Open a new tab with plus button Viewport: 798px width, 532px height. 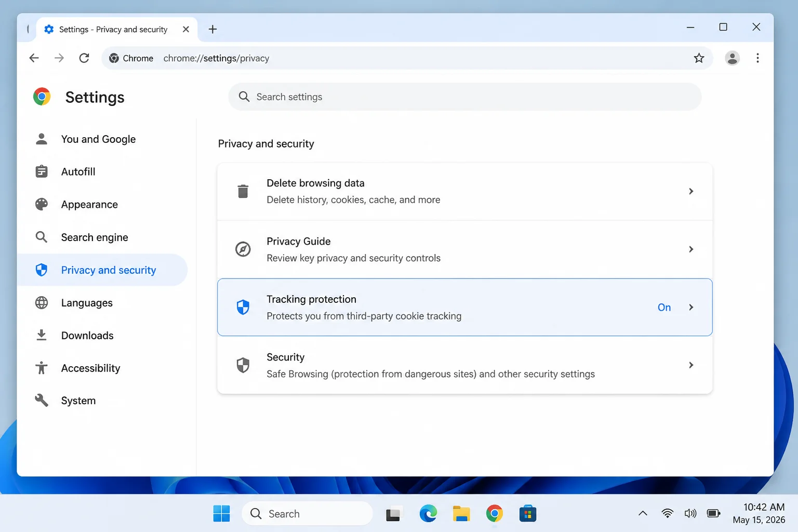(212, 30)
